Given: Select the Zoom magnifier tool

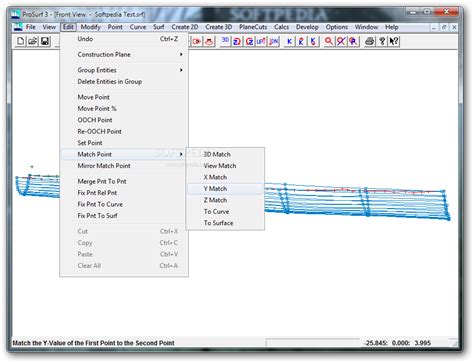Looking at the screenshot, I should (x=329, y=41).
